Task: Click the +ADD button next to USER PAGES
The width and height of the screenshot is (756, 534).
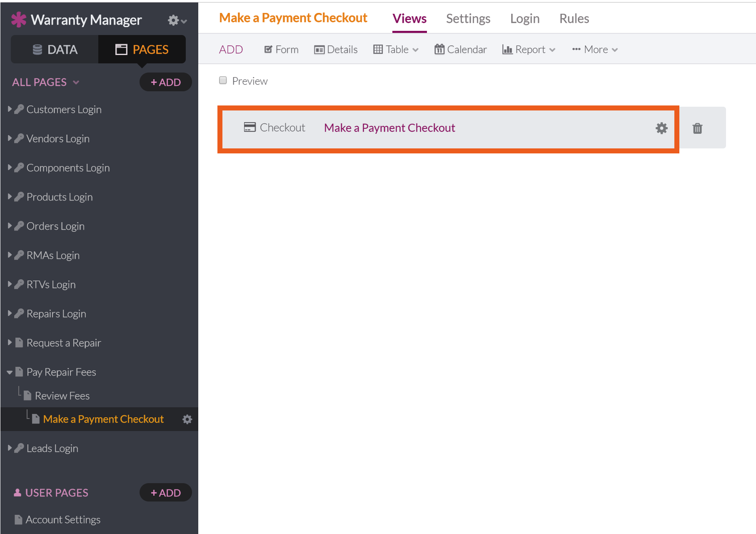Action: (x=166, y=493)
